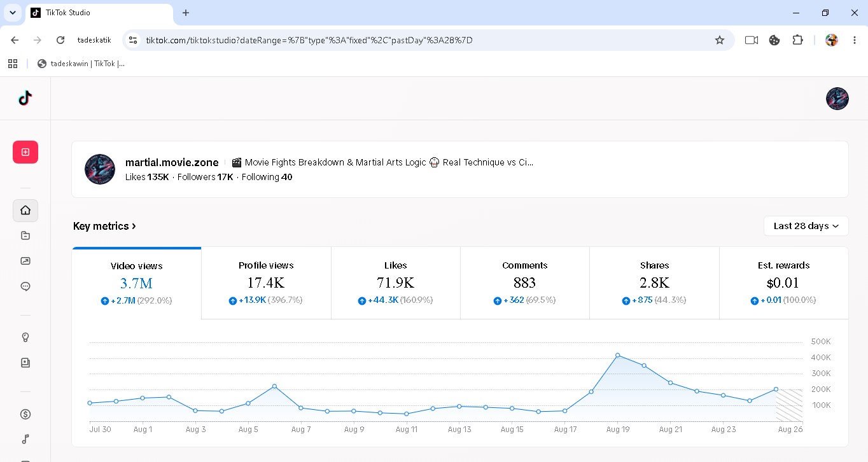Screen dimensions: 868x462
Task: Click the Aug 20 data point on the chart
Action: [x=644, y=365]
